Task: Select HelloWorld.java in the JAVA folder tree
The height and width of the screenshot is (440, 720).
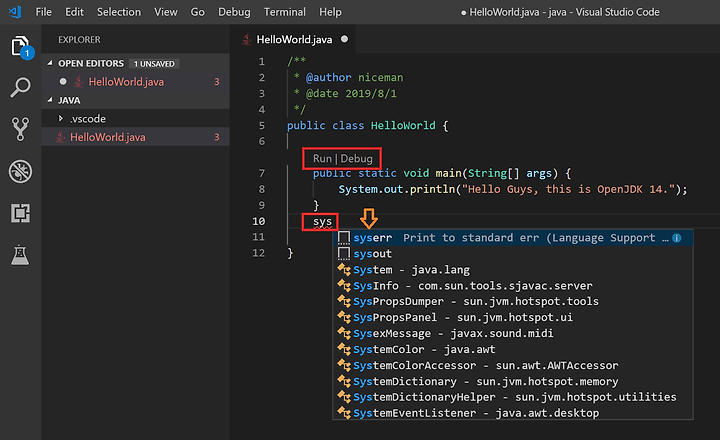Action: pos(135,137)
